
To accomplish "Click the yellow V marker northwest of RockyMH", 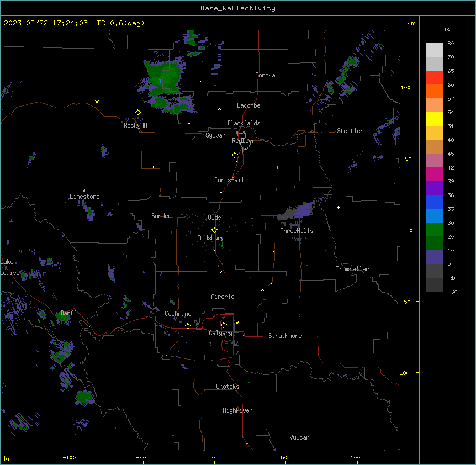I will 97,102.
